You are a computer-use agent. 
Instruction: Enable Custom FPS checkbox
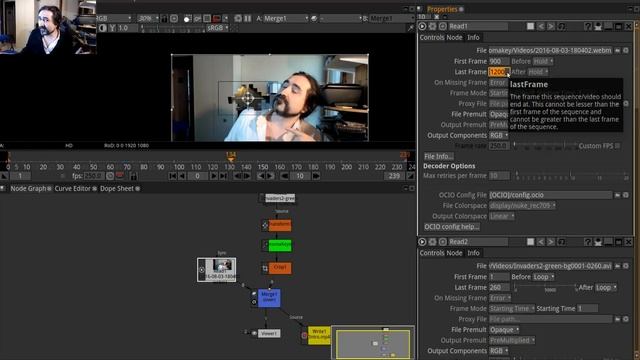click(618, 146)
